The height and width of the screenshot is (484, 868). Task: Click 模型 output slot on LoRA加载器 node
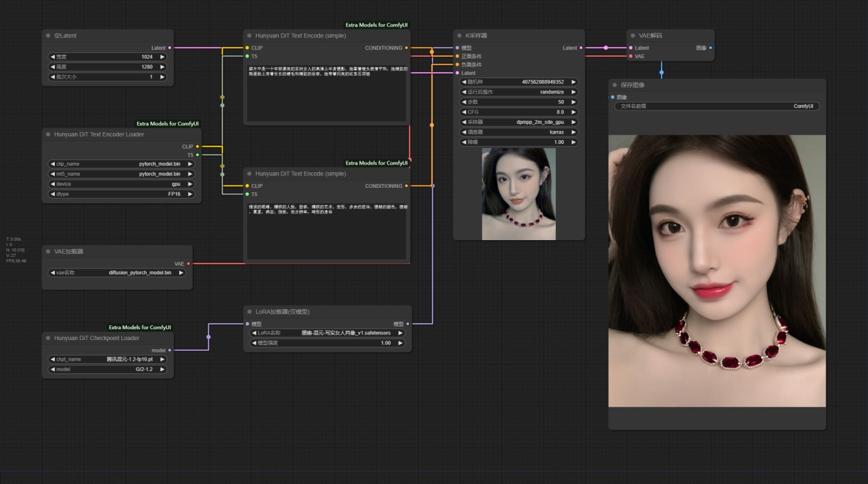[408, 324]
